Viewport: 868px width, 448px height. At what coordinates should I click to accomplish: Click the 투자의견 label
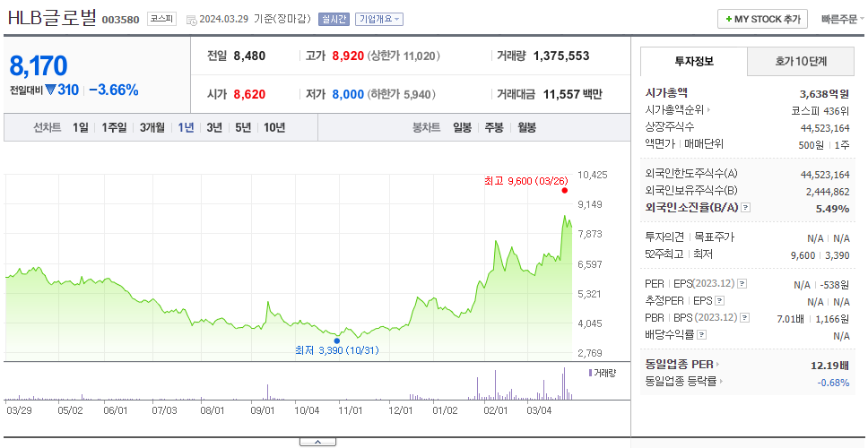(x=664, y=237)
